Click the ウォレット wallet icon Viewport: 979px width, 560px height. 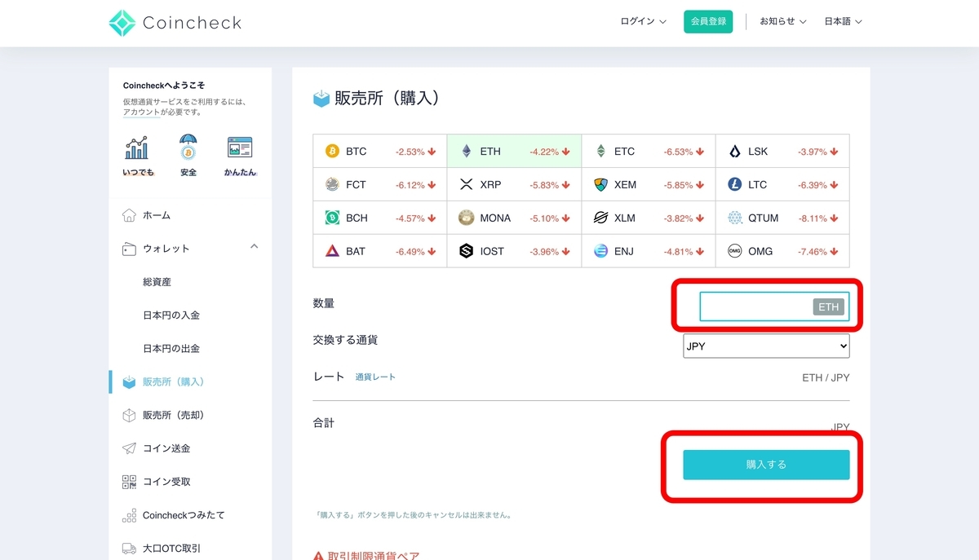point(129,249)
